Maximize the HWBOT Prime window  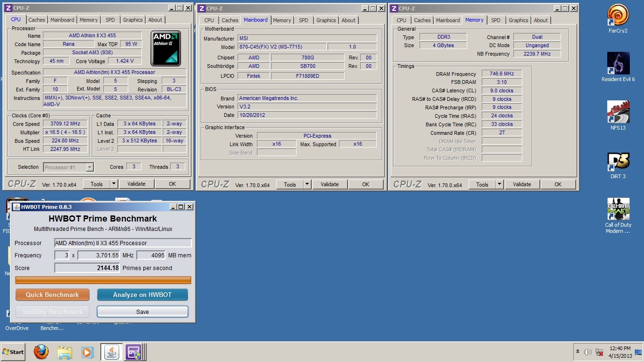pyautogui.click(x=181, y=206)
